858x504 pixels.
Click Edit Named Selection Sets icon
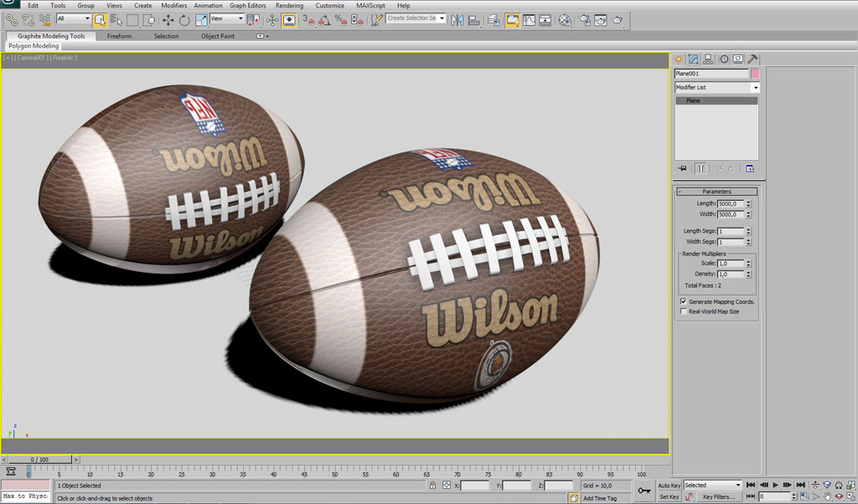coord(376,20)
